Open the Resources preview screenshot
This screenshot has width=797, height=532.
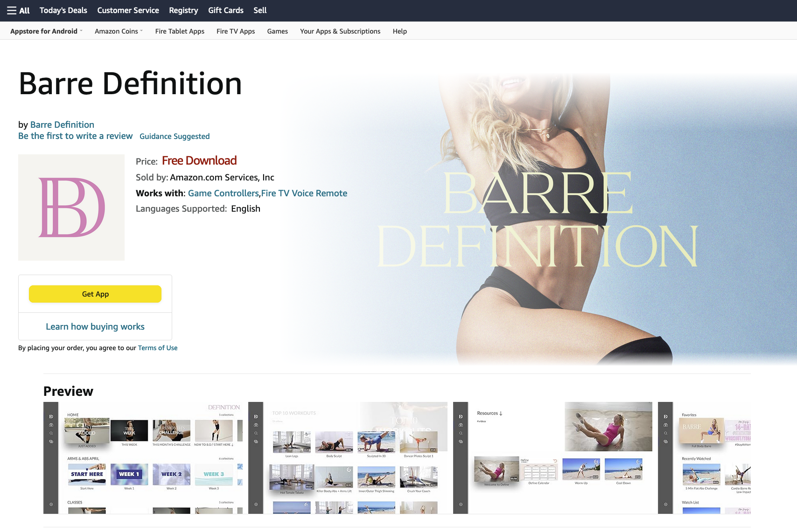(553, 458)
